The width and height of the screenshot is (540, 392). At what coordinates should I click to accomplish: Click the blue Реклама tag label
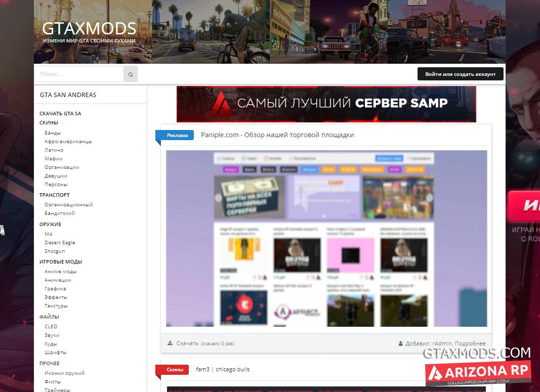pyautogui.click(x=177, y=135)
